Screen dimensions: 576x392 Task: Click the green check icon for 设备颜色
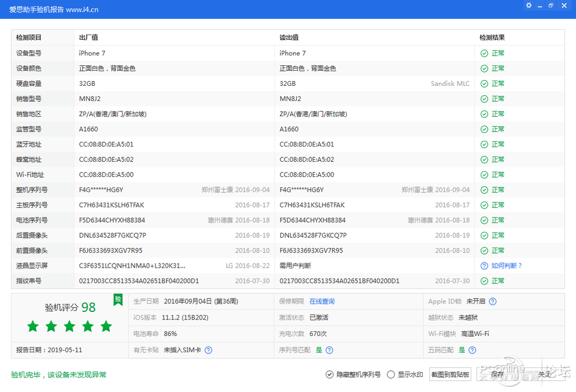tap(484, 68)
